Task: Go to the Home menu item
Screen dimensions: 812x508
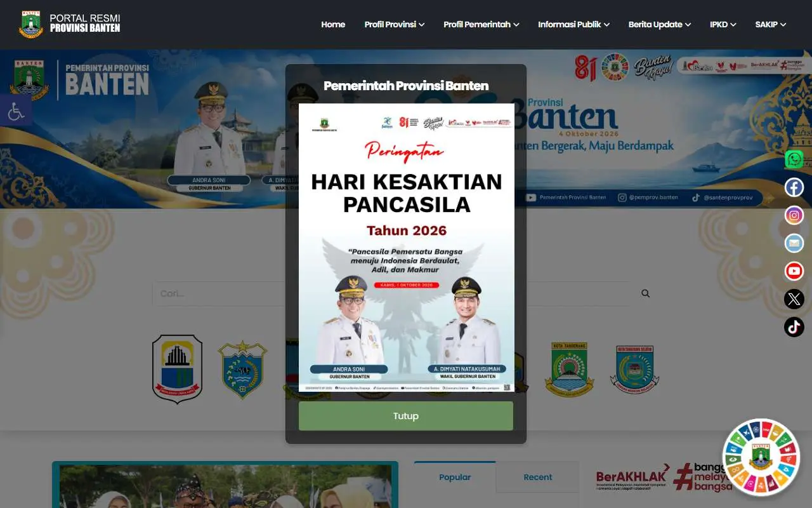Action: click(x=333, y=24)
